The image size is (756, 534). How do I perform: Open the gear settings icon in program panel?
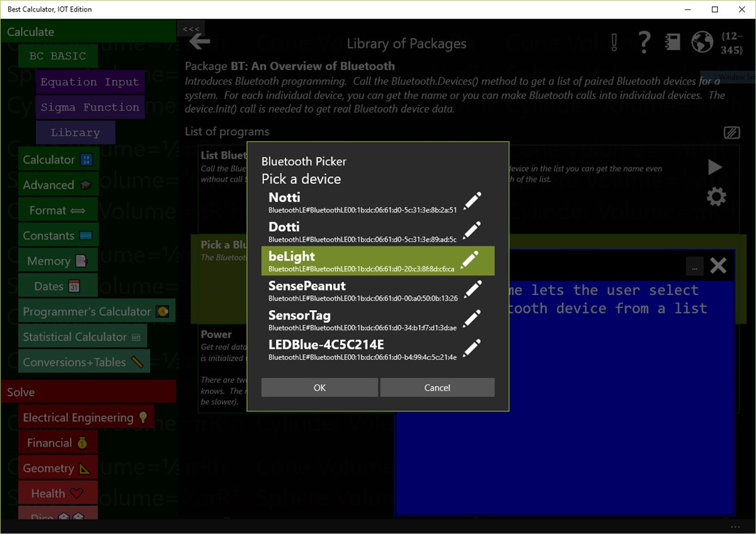pyautogui.click(x=715, y=197)
